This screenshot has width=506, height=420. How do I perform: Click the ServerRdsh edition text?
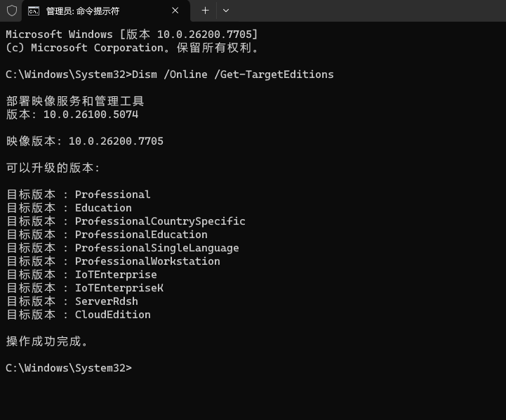(x=106, y=301)
